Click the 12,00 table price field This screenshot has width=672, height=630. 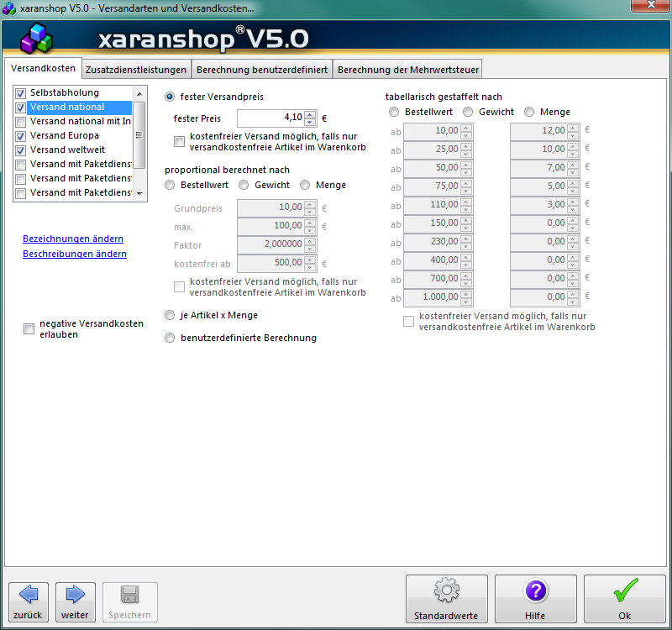539,131
